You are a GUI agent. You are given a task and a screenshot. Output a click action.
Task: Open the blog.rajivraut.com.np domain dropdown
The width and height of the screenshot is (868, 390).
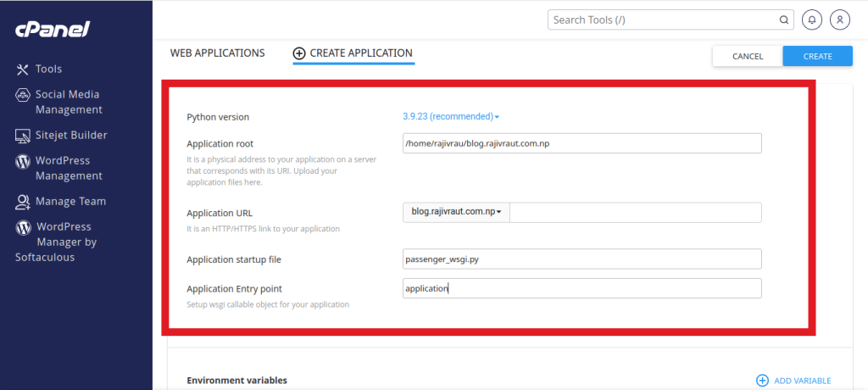456,212
